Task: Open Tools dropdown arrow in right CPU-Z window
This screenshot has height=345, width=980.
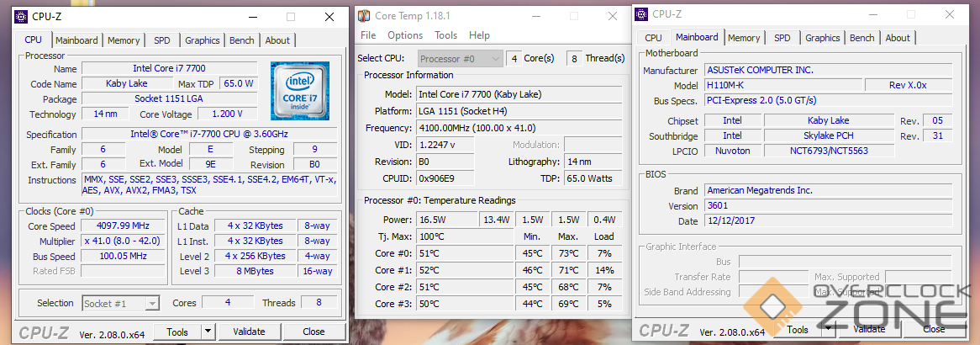Action: pyautogui.click(x=828, y=329)
